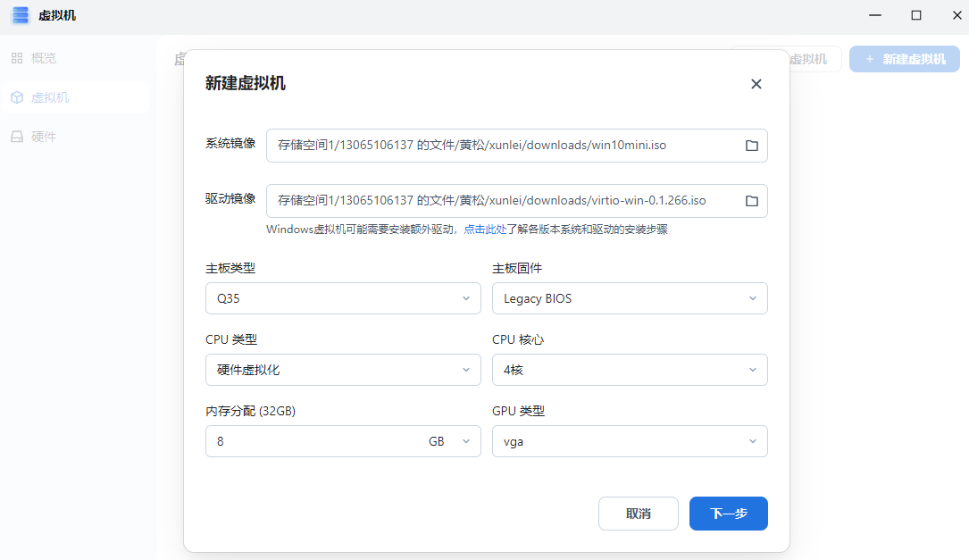Click the CPU 类型 label
Image resolution: width=969 pixels, height=560 pixels.
[x=231, y=339]
